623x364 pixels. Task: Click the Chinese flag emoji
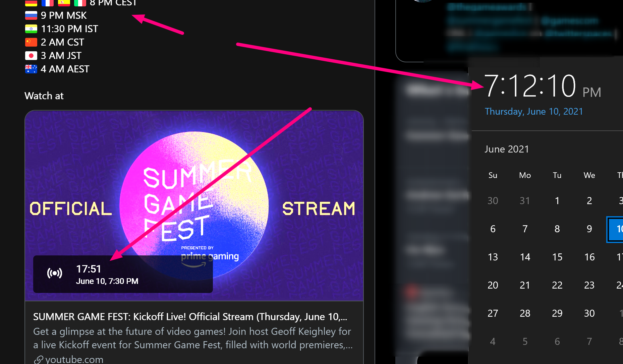31,42
